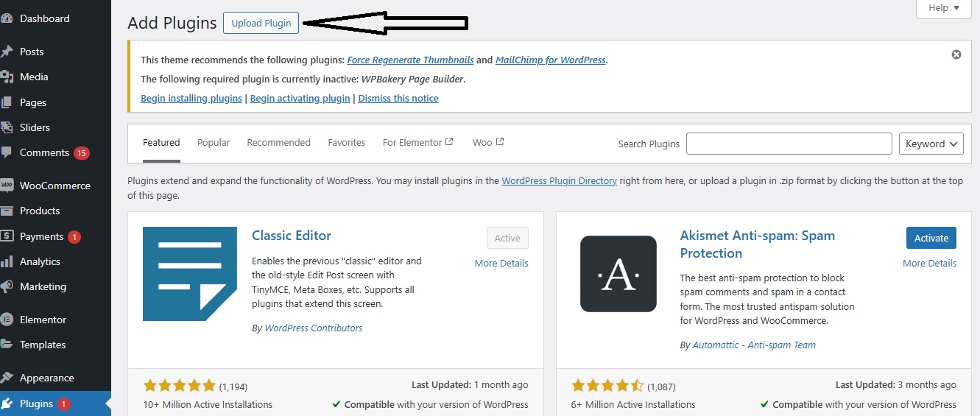980x416 pixels.
Task: Dismiss notice with the X circle icon
Action: coord(956,54)
